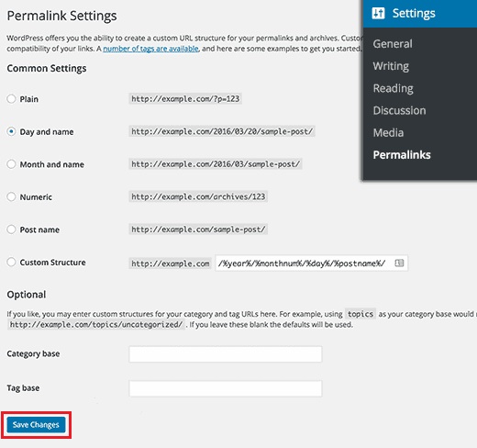Click the custom structure text box
Image resolution: width=477 pixels, height=448 pixels.
click(x=311, y=263)
